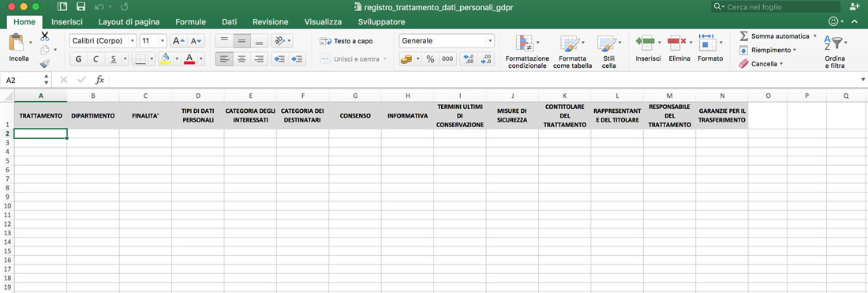Select the Format Painter brush icon

[x=45, y=64]
